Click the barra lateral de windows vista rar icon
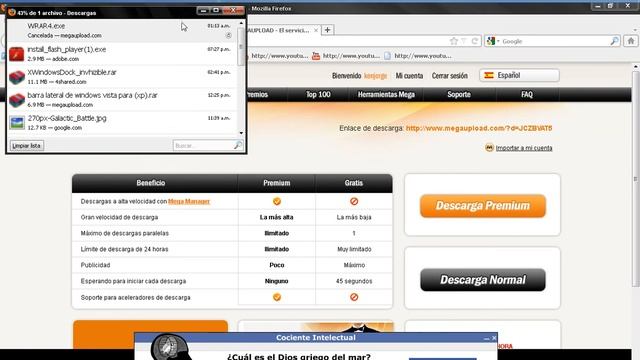 pos(17,100)
